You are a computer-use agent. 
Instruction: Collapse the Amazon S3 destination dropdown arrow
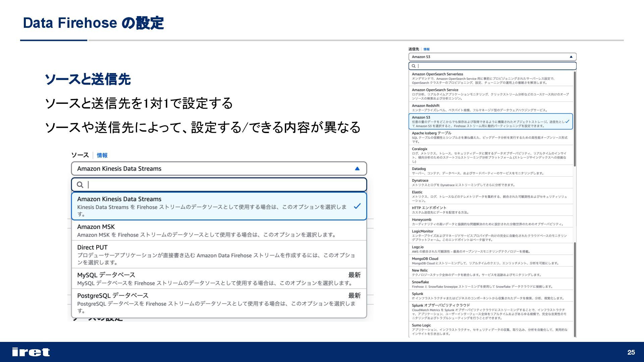coord(571,57)
